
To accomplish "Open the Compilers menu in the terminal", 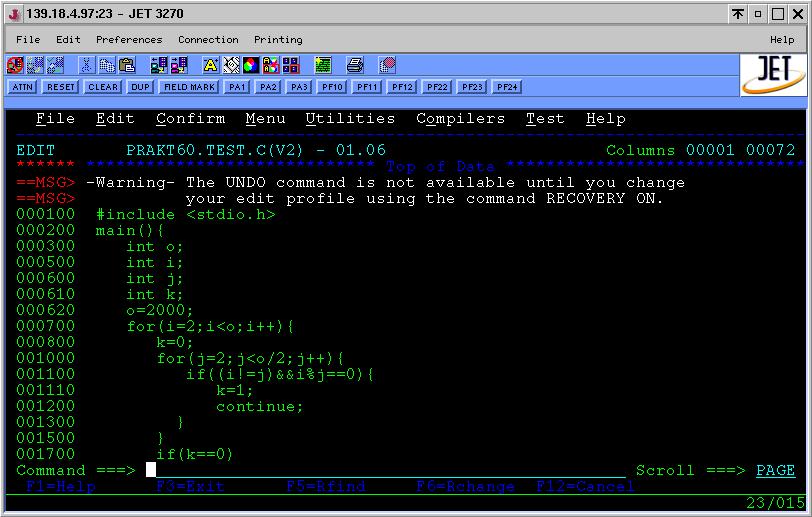I will [460, 119].
